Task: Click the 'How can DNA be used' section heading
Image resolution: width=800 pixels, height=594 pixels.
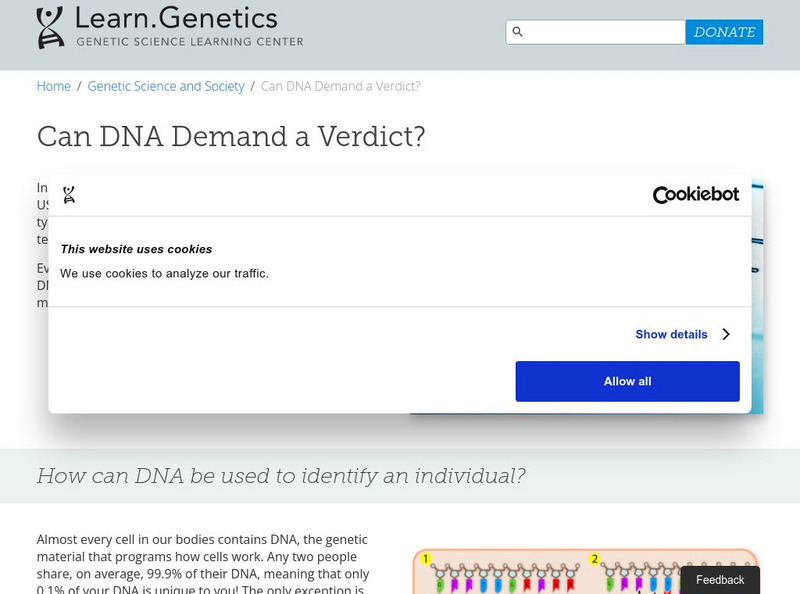Action: pyautogui.click(x=281, y=476)
